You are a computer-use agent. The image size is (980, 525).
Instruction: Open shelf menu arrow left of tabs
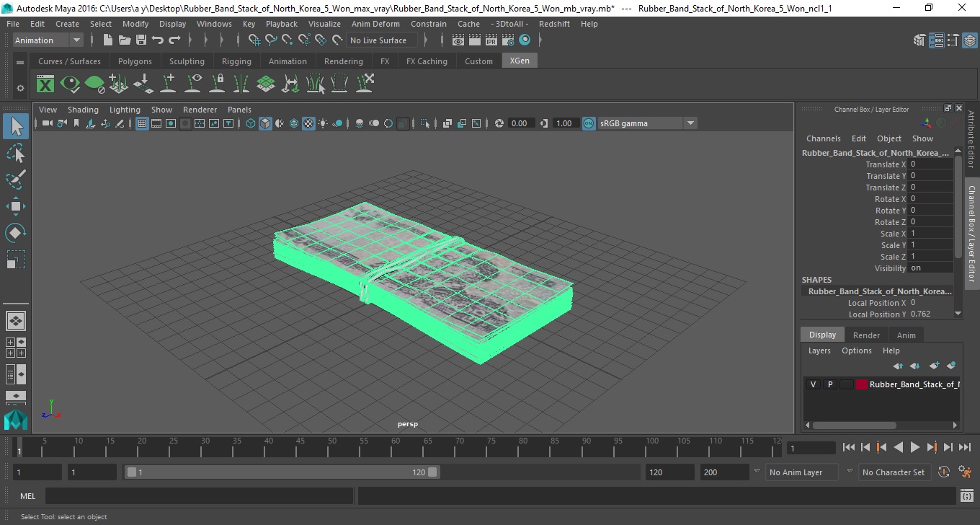(20, 63)
